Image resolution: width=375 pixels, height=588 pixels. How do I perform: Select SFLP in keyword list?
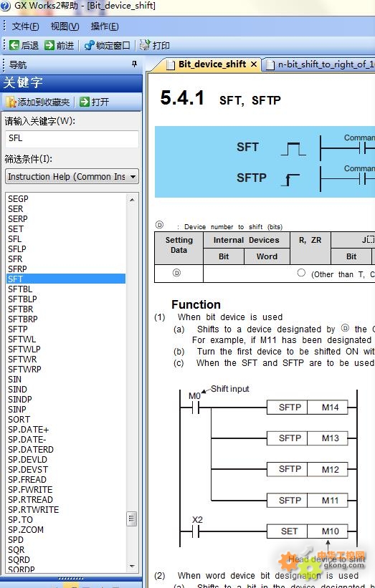click(x=17, y=249)
